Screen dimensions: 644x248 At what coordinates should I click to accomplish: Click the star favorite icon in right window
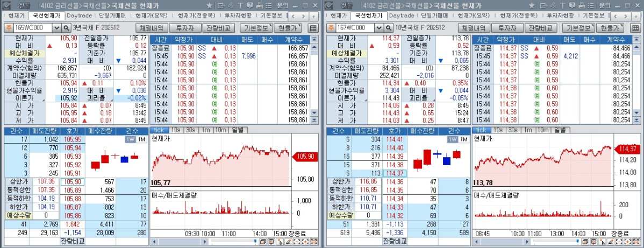click(532, 6)
